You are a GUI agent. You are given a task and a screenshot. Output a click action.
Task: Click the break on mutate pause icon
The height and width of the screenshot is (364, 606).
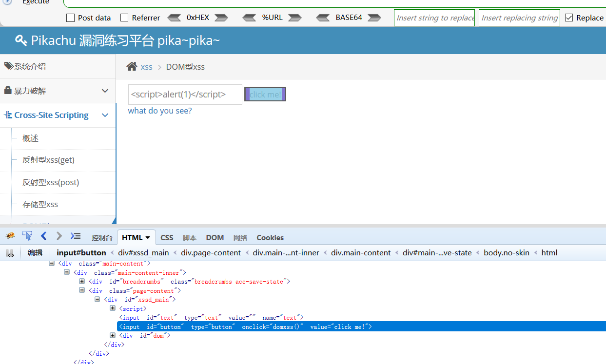pos(10,253)
